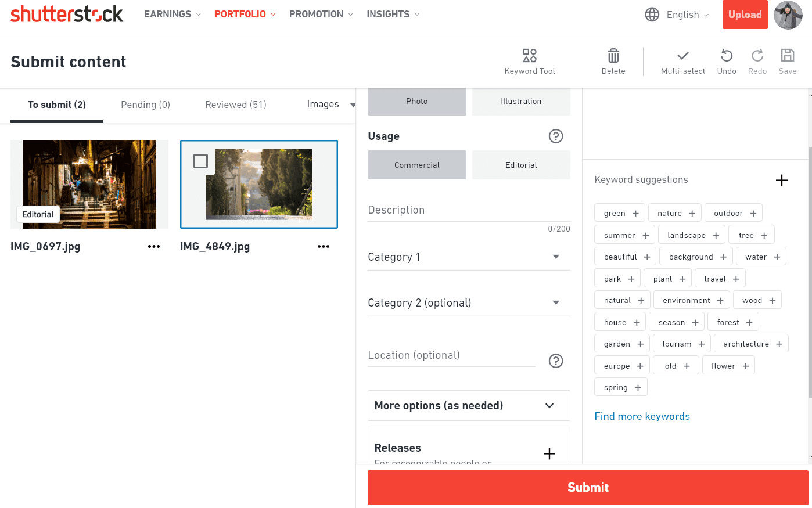Add the 'old' keyword suggestion
This screenshot has height=508, width=812.
[x=676, y=366]
